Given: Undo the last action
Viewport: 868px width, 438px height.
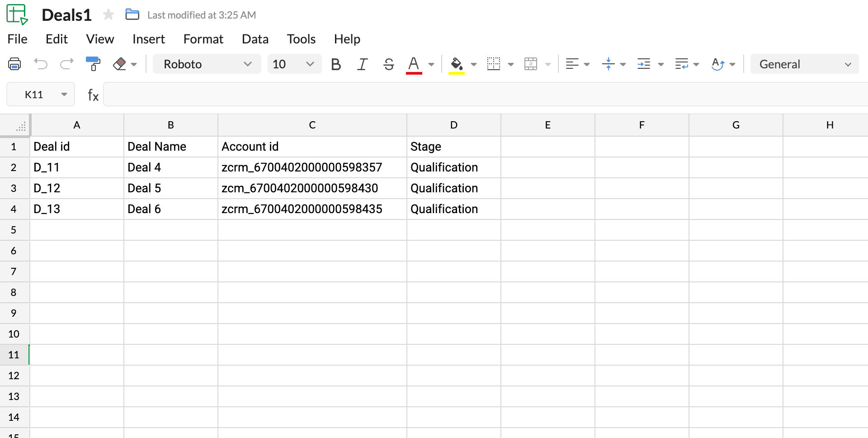Looking at the screenshot, I should tap(41, 64).
